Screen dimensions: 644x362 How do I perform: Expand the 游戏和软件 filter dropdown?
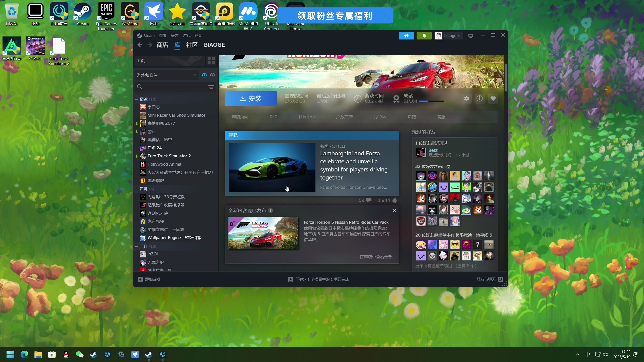coord(167,75)
